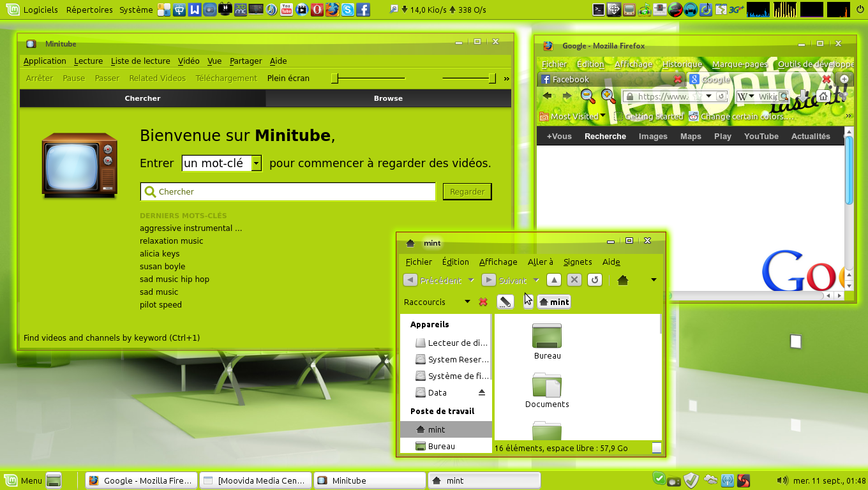Open Minitube Liste de lecture menu
The width and height of the screenshot is (868, 490).
[140, 61]
